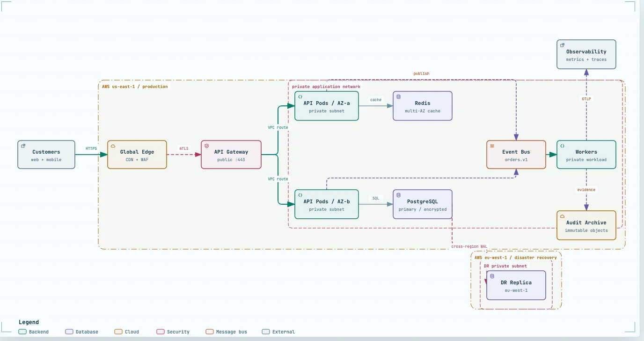Click the Legend heading
This screenshot has width=644, height=341.
point(29,322)
